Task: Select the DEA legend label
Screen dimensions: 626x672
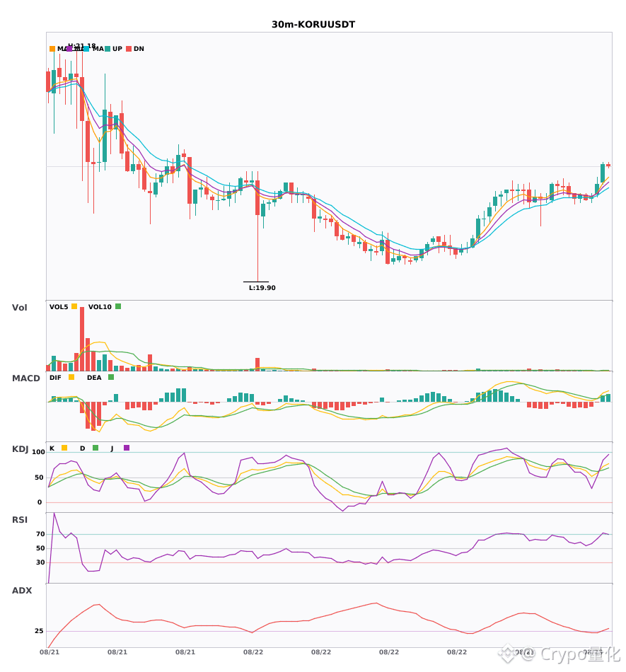Action: click(x=94, y=378)
